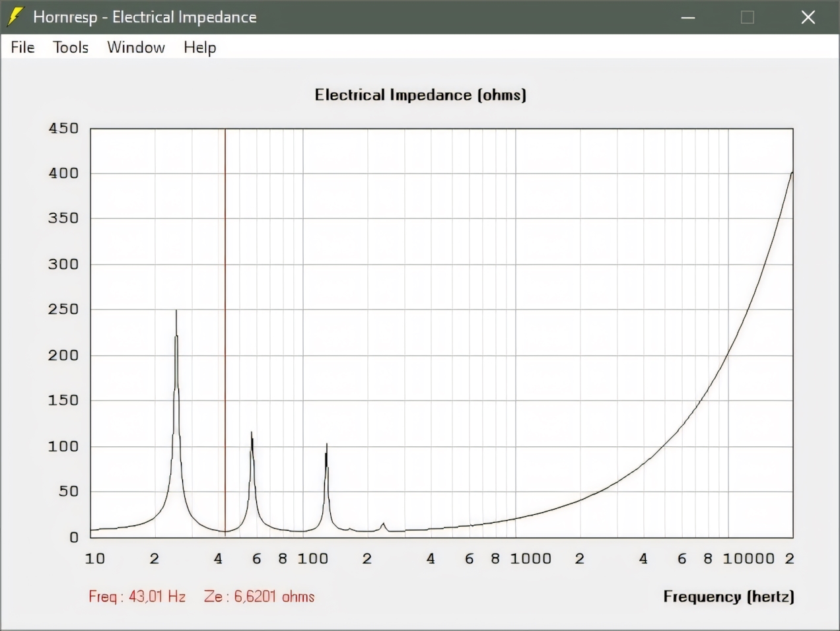Close the Electrical Impedance window
Screen dimensions: 840x631
808,18
